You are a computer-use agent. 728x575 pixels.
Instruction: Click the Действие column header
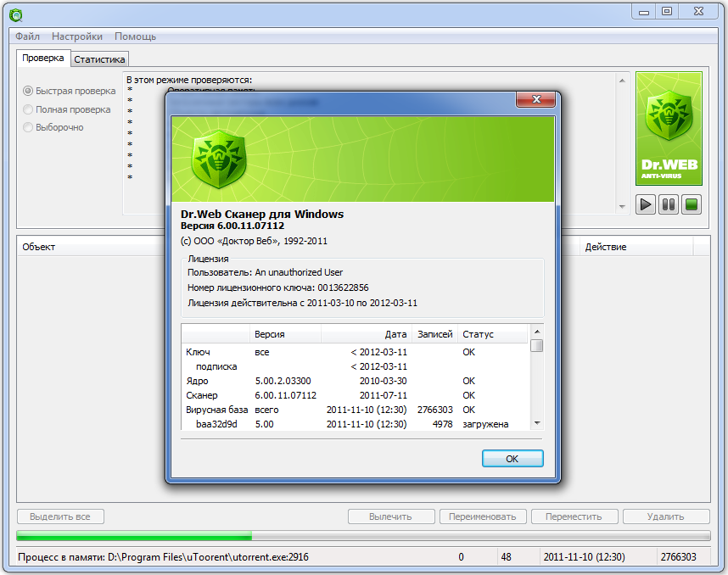pos(636,247)
